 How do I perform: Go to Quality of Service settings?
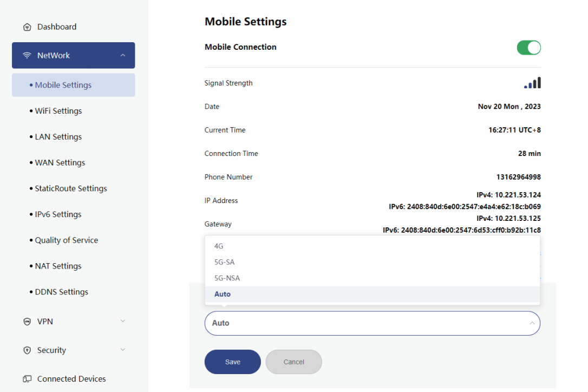point(66,240)
